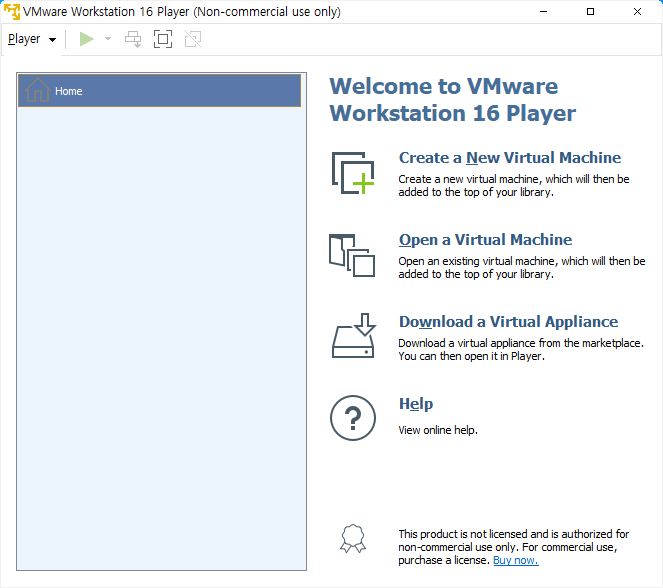
Task: Open the Help link
Action: 416,404
